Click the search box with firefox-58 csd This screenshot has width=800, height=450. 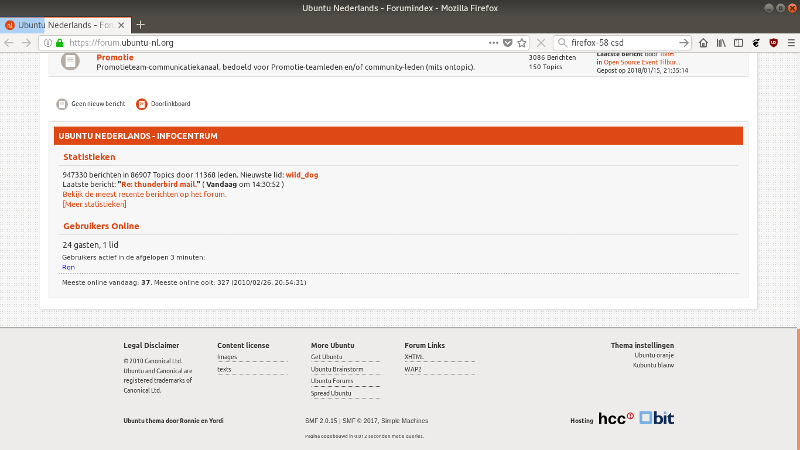(622, 43)
